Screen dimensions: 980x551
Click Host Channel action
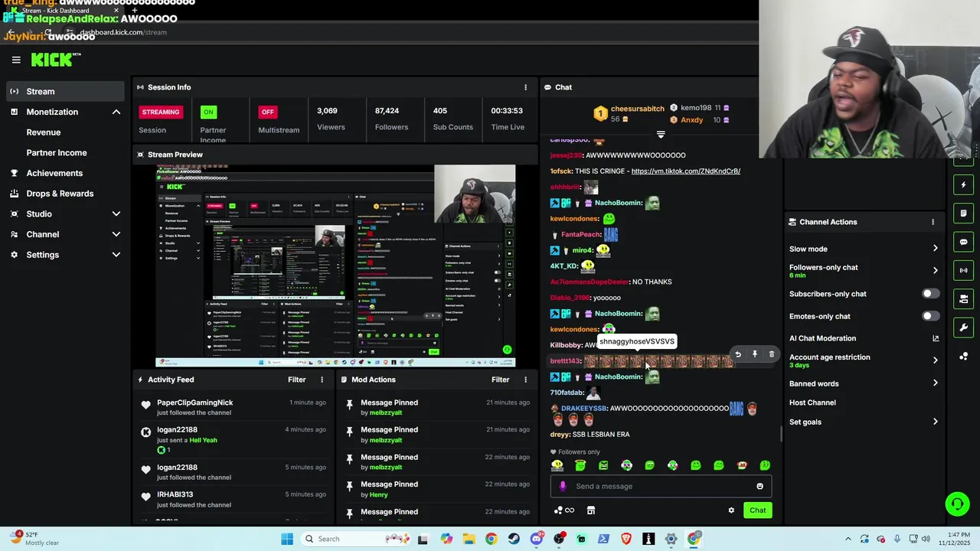pyautogui.click(x=812, y=403)
